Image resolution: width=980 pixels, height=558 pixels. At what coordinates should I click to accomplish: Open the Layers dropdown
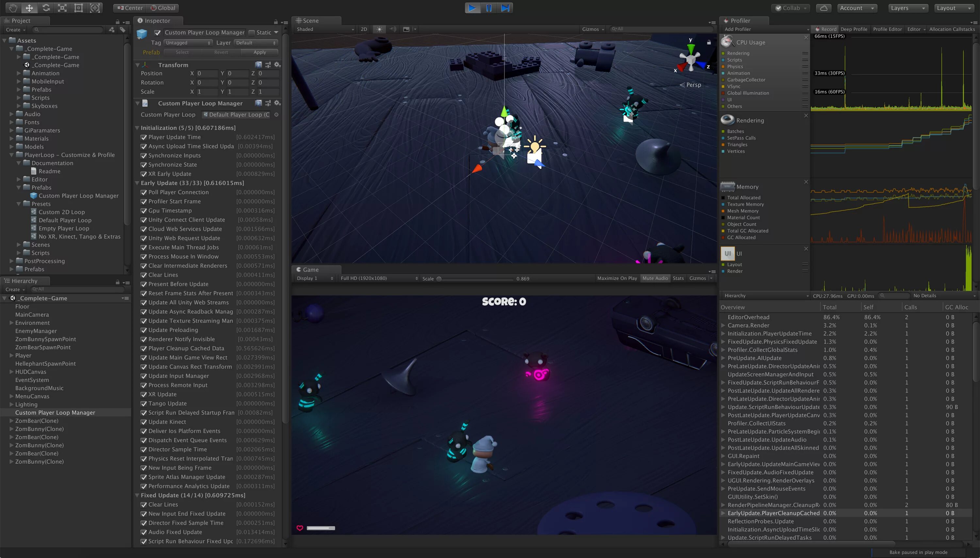[907, 8]
